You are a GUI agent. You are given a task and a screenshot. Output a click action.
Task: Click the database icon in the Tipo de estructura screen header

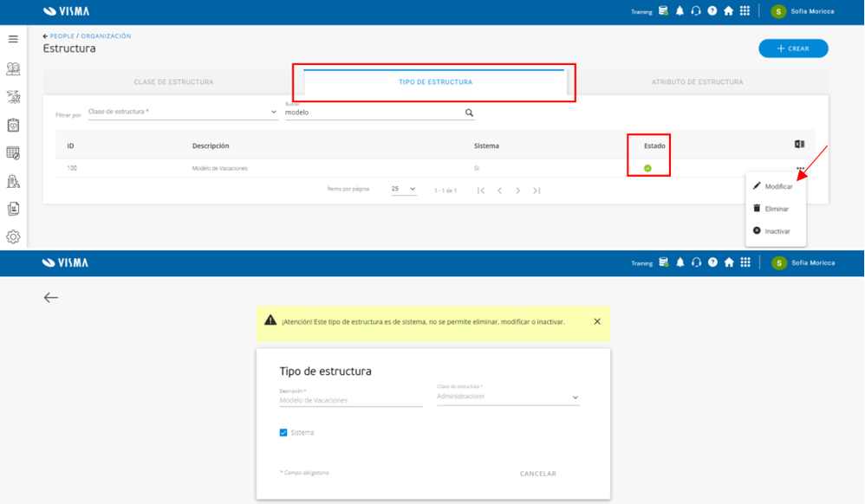point(664,262)
